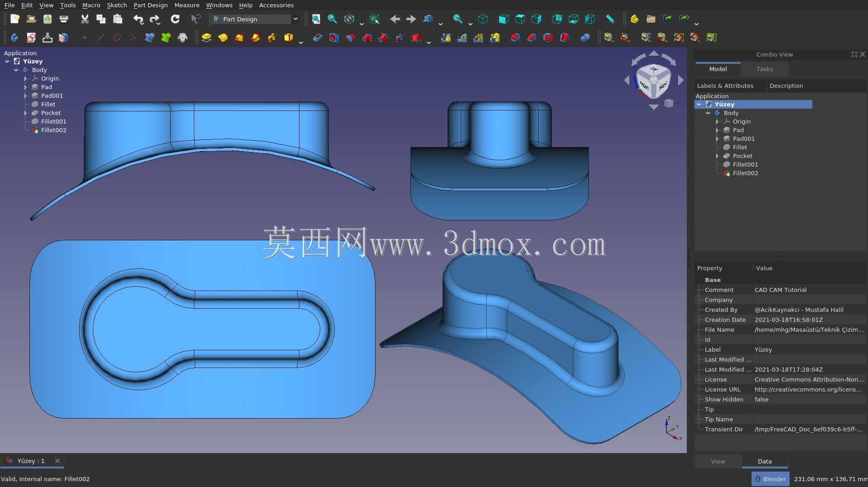Open the File menu

(x=10, y=5)
